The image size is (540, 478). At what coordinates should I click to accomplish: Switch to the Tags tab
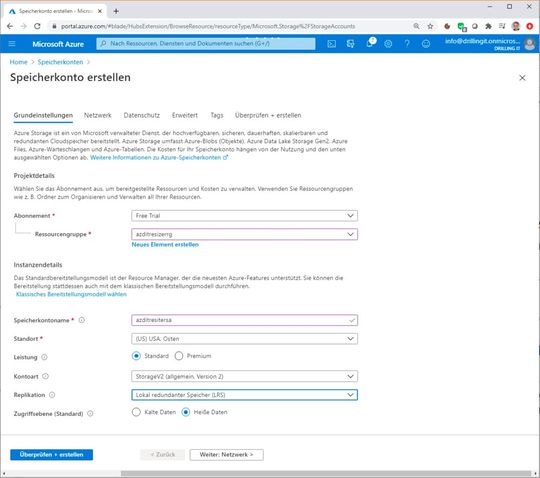(217, 115)
